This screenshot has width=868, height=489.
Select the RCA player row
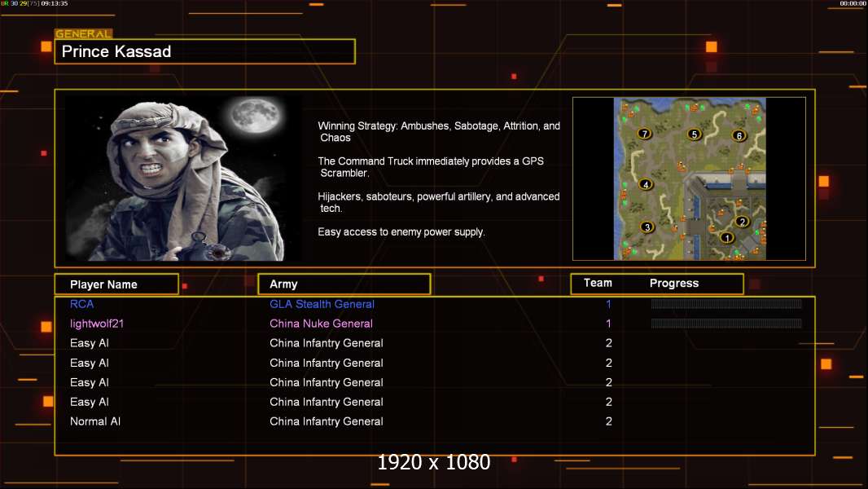pos(435,304)
